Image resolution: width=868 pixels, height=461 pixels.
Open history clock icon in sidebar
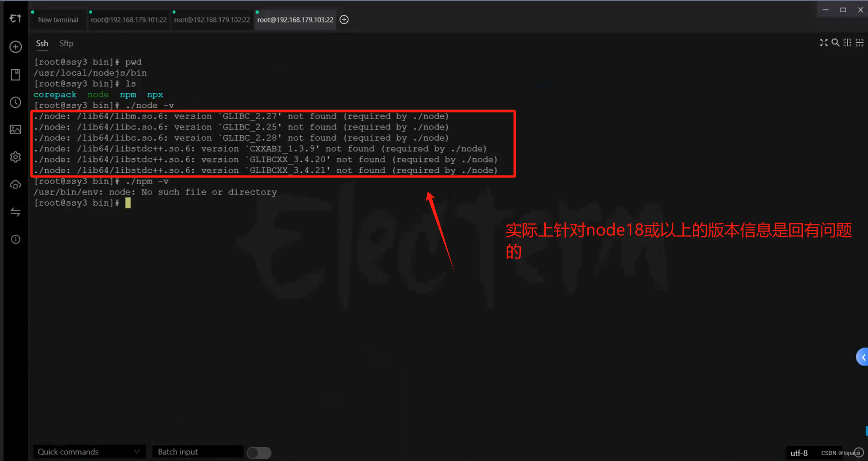coord(16,102)
